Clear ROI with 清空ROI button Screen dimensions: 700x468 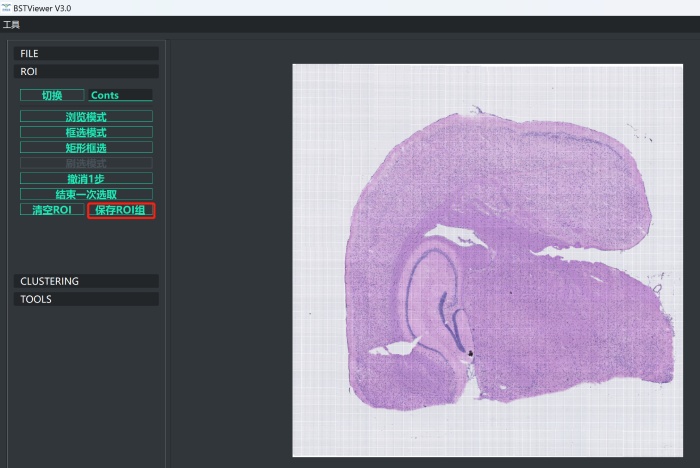coord(52,210)
